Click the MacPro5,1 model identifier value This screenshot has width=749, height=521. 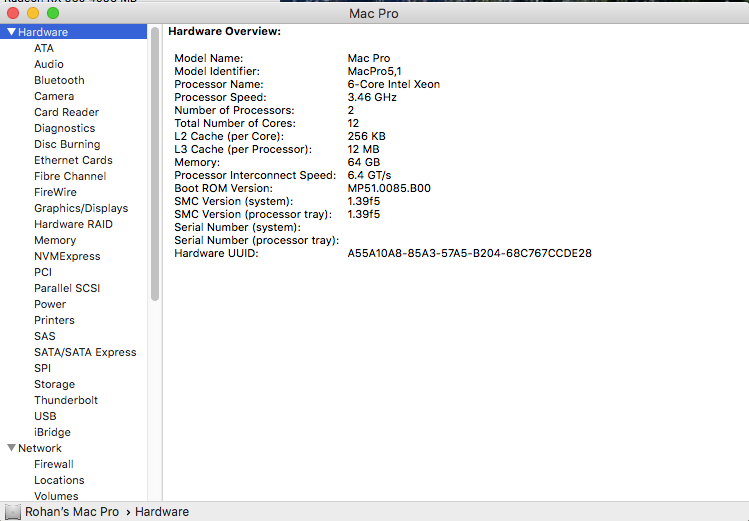(x=374, y=71)
